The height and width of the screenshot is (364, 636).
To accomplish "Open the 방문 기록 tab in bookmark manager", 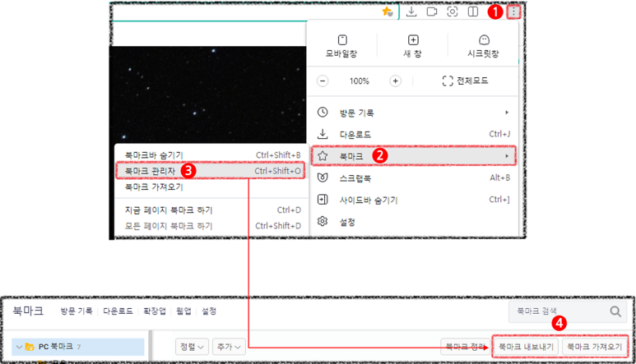I will [77, 311].
